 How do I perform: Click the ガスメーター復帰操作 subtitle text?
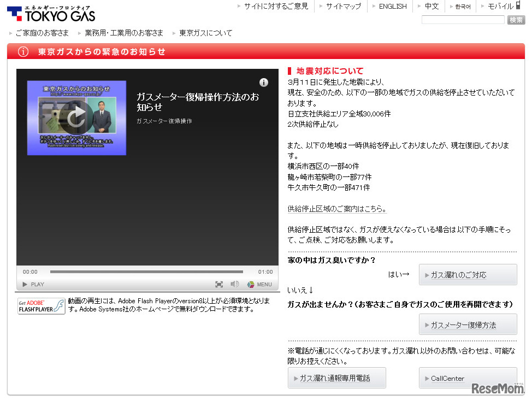point(164,121)
